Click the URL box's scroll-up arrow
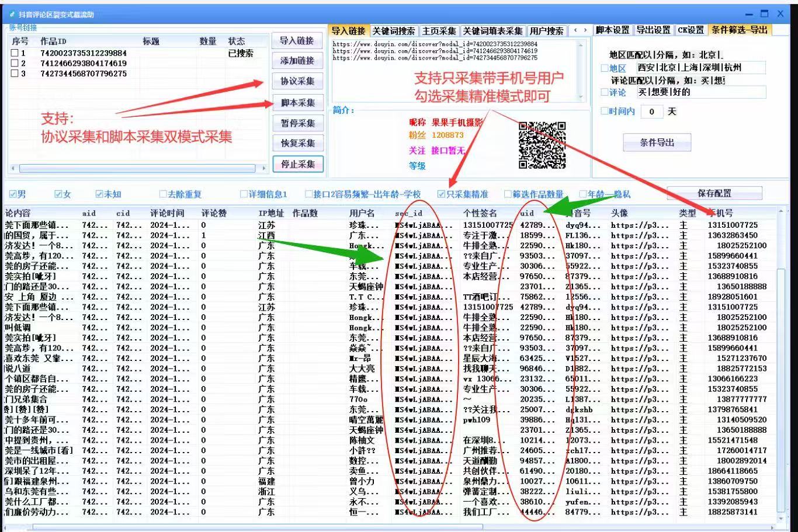Image resolution: width=798 pixels, height=532 pixels. point(581,44)
